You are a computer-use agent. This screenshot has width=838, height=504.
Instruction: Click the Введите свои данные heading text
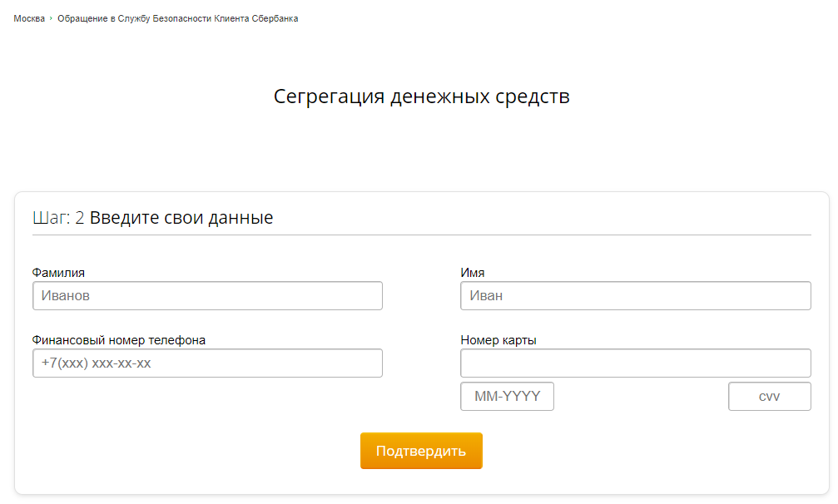point(181,219)
